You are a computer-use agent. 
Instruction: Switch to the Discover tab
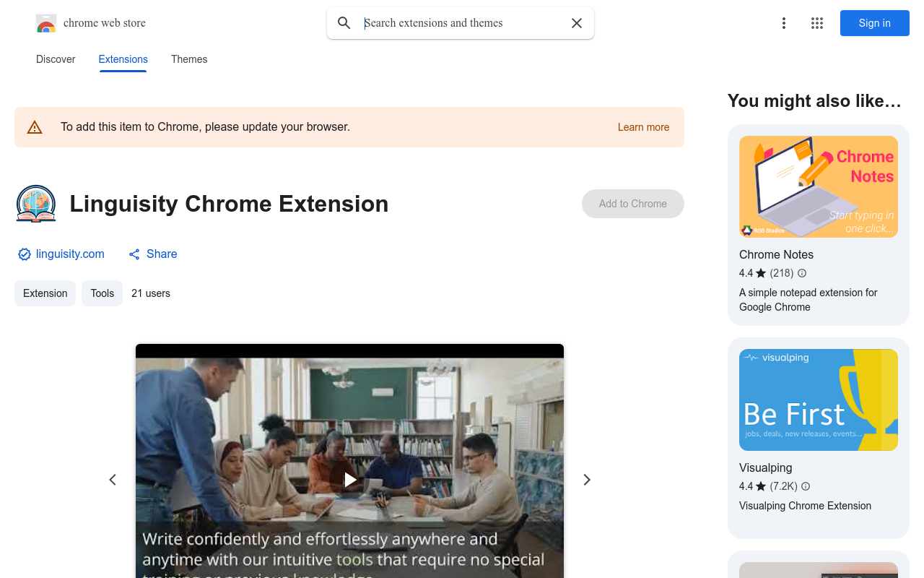click(x=56, y=59)
